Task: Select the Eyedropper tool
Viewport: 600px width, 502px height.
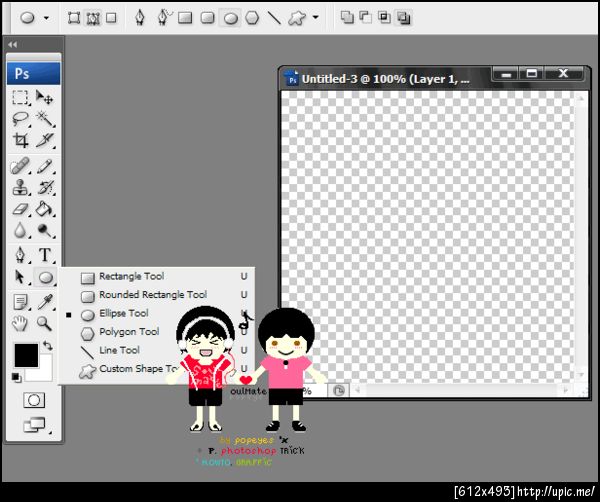Action: (x=44, y=302)
